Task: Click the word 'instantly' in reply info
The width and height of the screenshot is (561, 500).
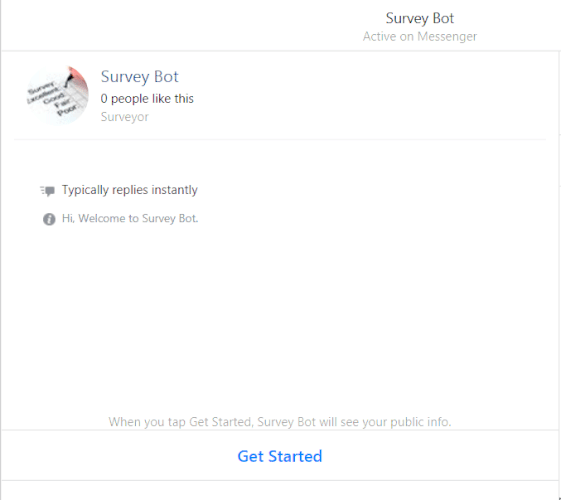Action: click(x=174, y=190)
